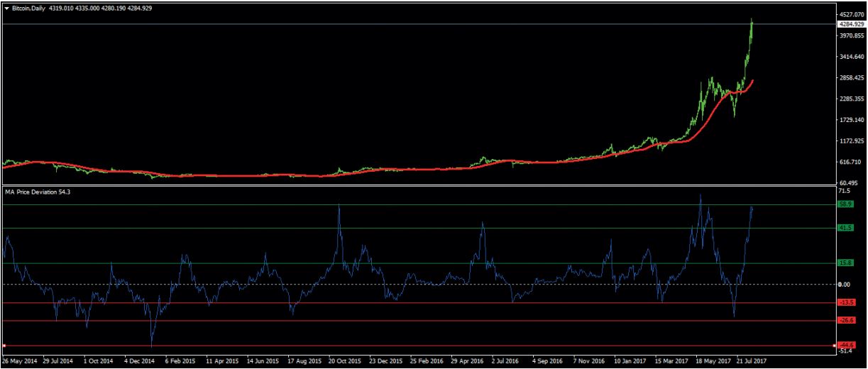The height and width of the screenshot is (369, 868).
Task: Click the red -13.5 level label
Action: click(846, 303)
